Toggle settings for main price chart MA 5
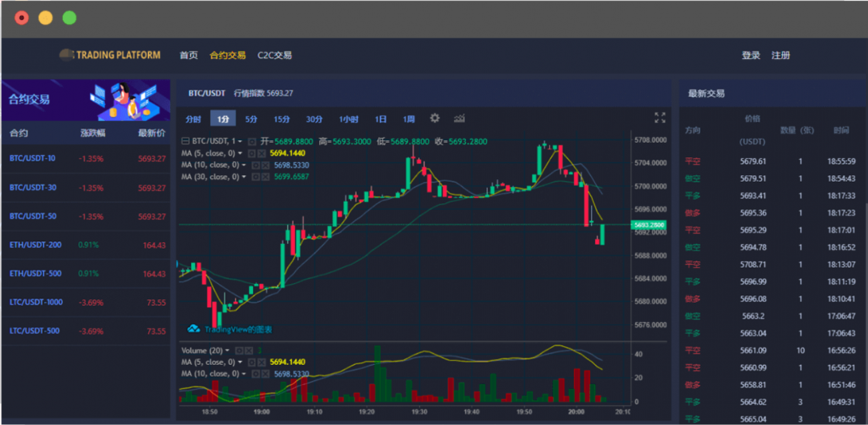Image resolution: width=868 pixels, height=425 pixels. pos(252,153)
